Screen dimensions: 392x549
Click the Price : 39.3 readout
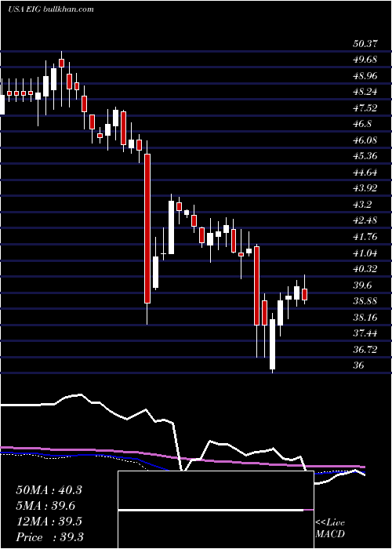pos(49,537)
